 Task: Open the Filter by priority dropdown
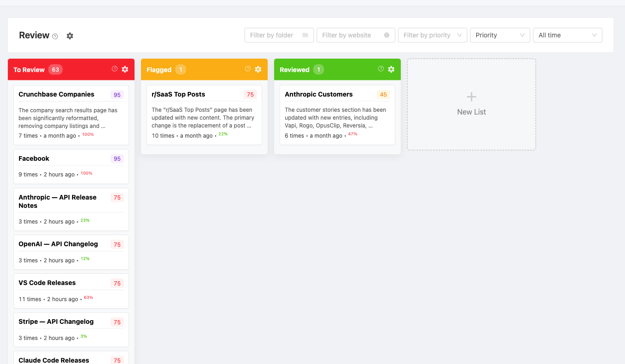pos(433,35)
